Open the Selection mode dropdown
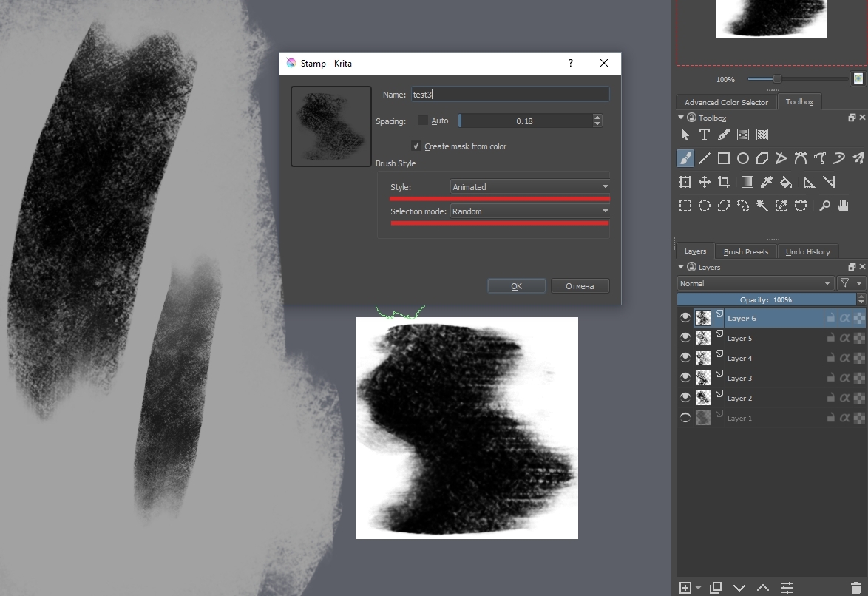 point(529,211)
